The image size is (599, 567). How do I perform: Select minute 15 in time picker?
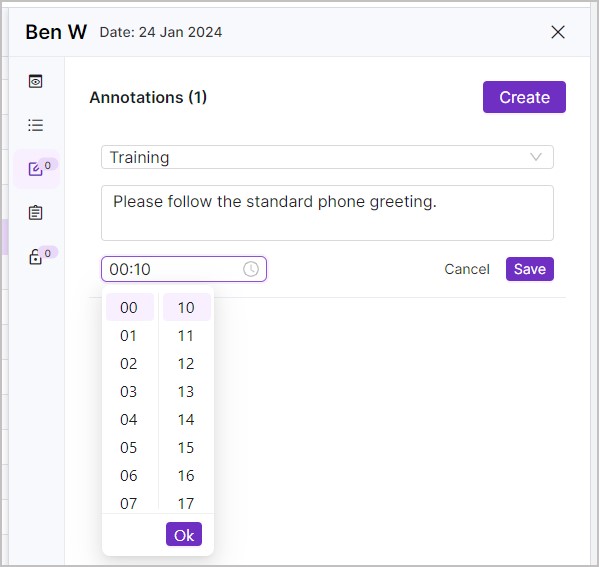[x=186, y=447]
